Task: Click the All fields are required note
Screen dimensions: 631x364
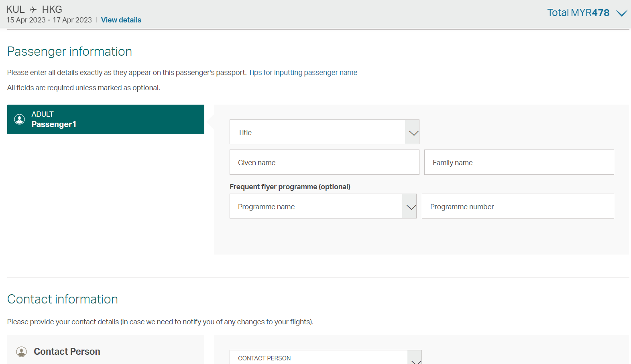Action: coord(83,88)
